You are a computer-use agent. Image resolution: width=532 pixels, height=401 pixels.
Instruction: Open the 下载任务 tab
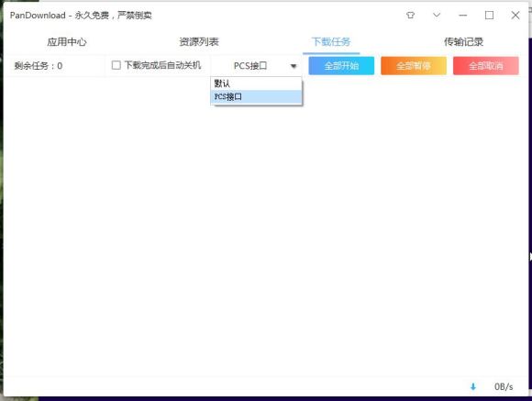(331, 42)
